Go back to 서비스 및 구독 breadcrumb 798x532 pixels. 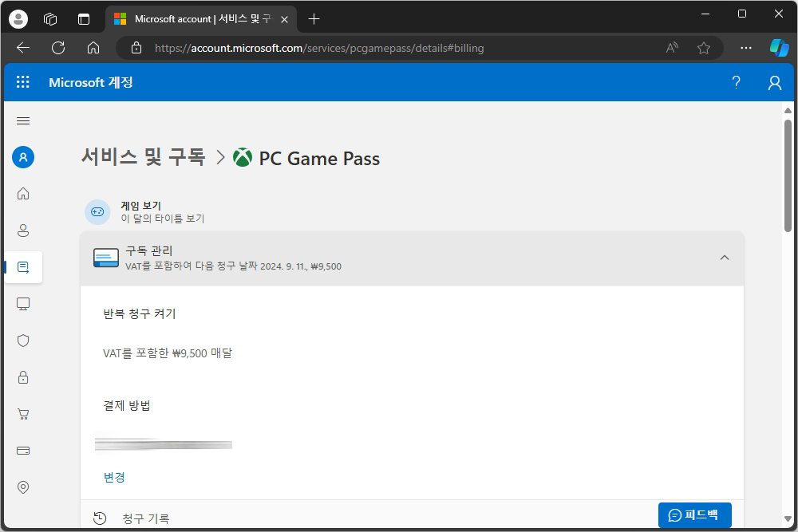143,156
